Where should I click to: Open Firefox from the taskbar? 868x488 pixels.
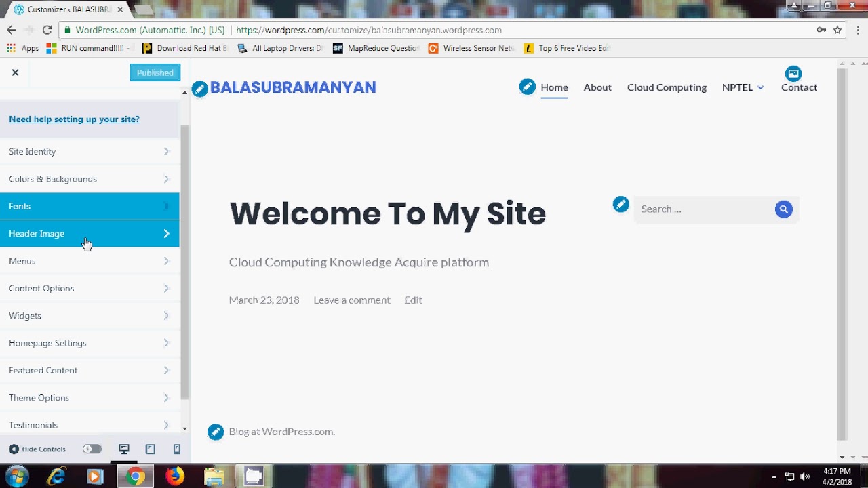(175, 476)
